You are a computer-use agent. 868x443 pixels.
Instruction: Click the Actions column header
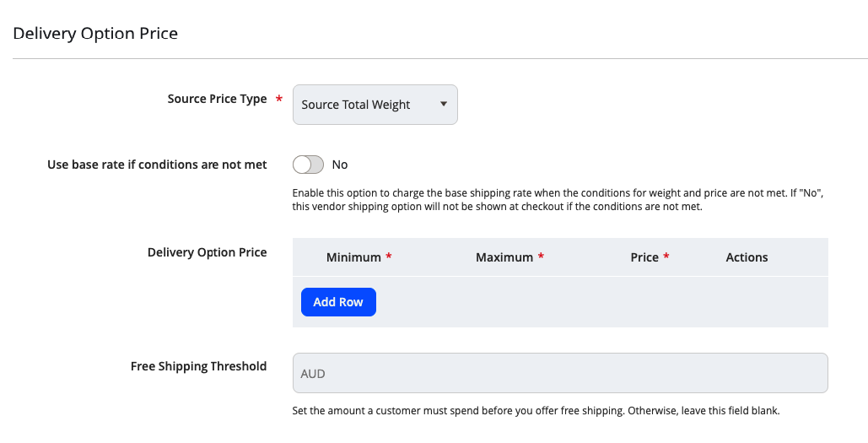click(x=747, y=257)
